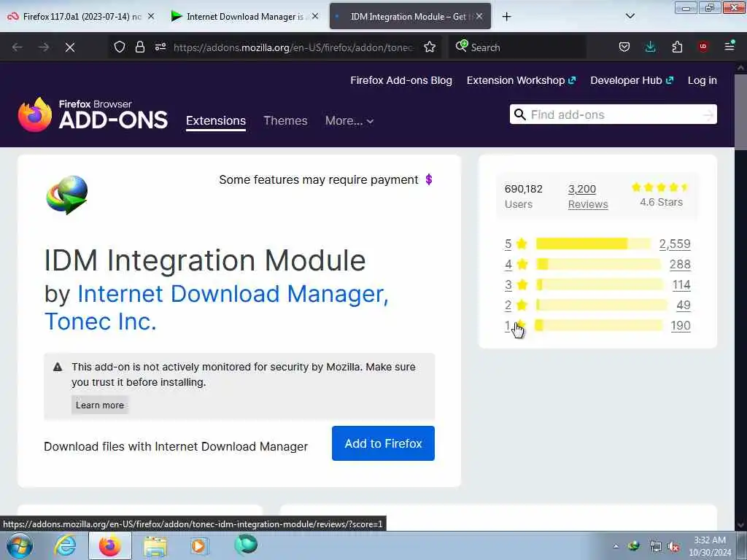Open the Downloads panel arrow icon
Screen dimensions: 747x560
(x=650, y=47)
